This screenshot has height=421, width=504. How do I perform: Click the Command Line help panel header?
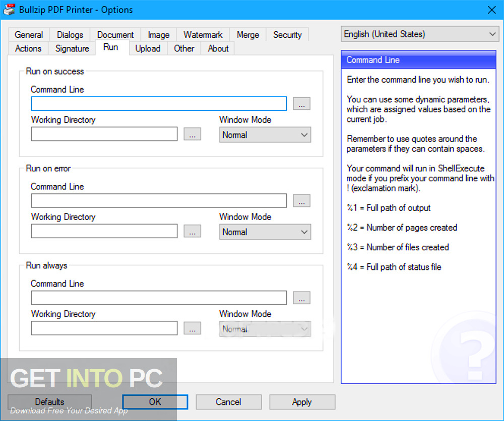point(418,60)
